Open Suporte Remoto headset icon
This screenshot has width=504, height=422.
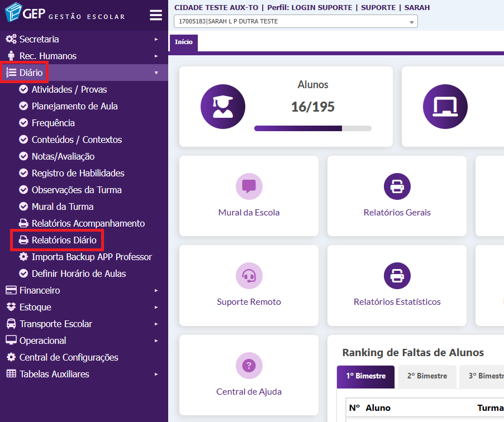(x=249, y=276)
